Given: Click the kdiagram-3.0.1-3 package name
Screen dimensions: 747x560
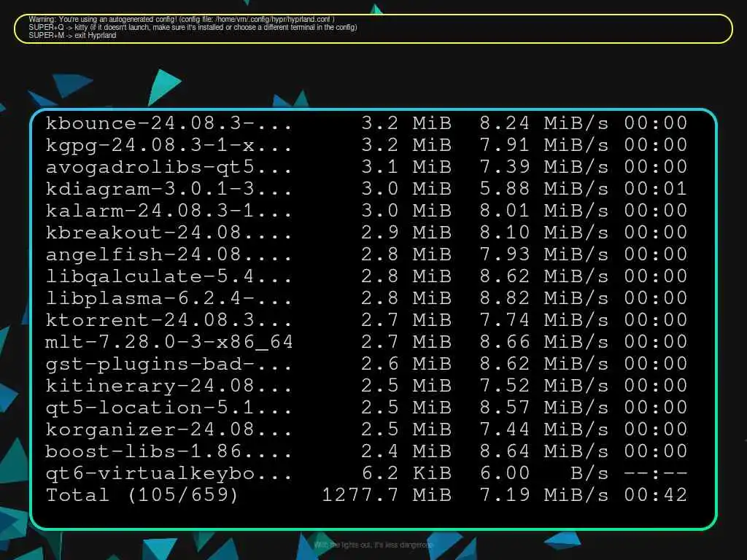Looking at the screenshot, I should pos(169,189).
